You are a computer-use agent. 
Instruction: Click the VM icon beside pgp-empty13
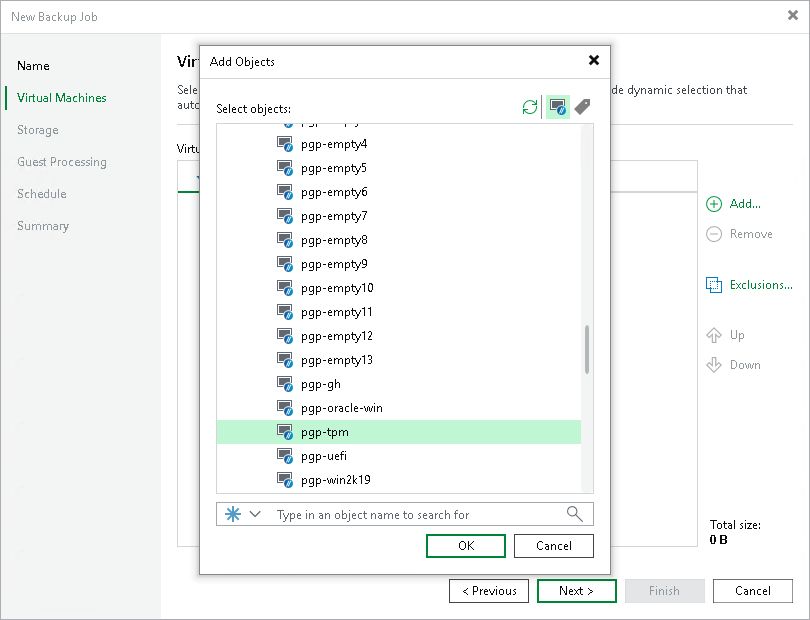285,360
